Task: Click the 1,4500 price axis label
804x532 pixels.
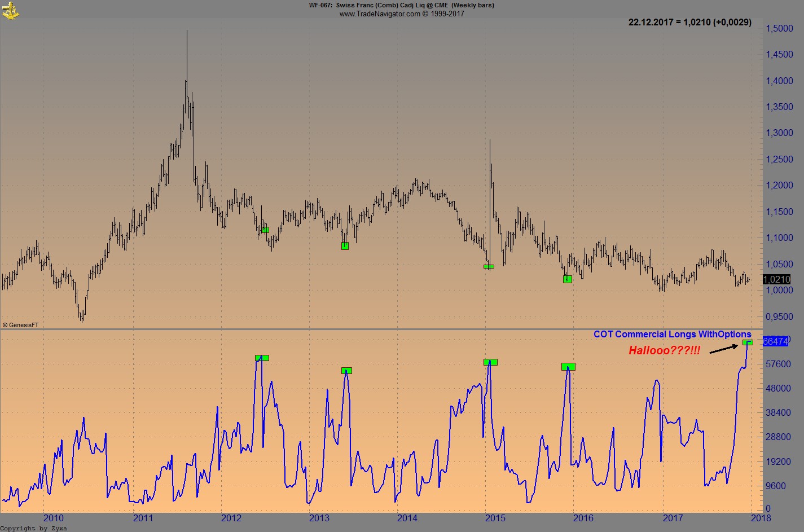Action: (x=779, y=55)
